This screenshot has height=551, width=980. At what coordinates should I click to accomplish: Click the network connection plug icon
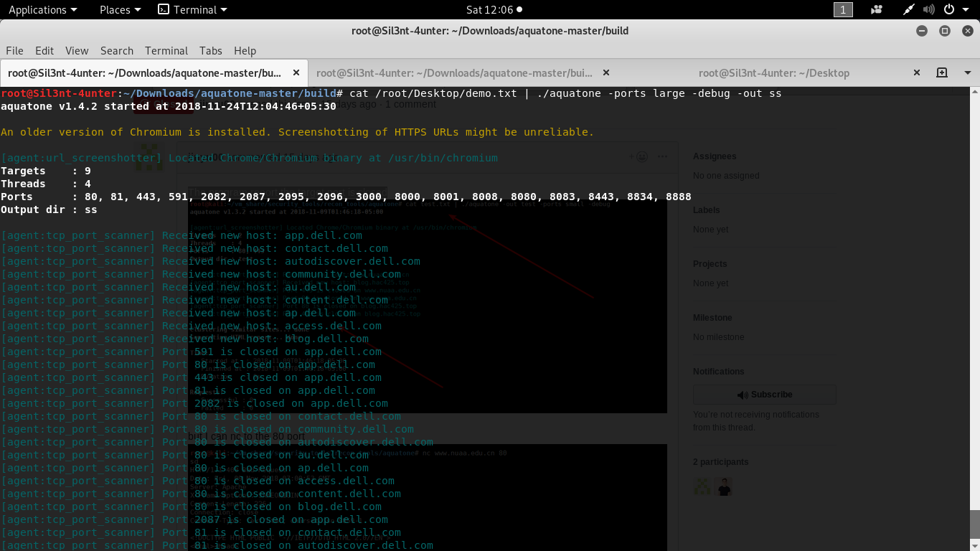[x=909, y=9]
